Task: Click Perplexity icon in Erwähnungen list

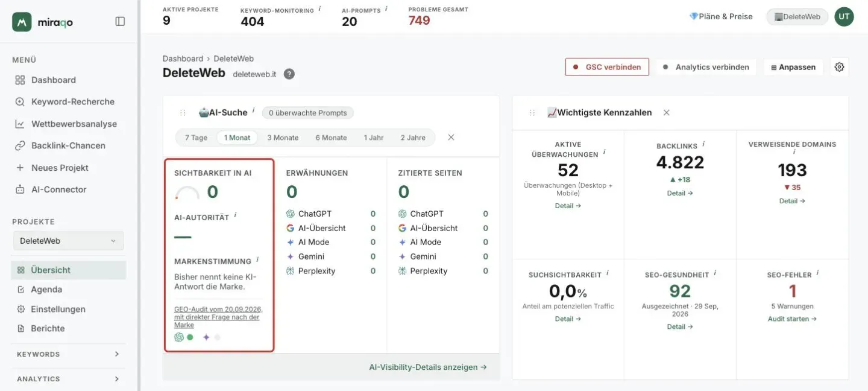Action: 291,271
